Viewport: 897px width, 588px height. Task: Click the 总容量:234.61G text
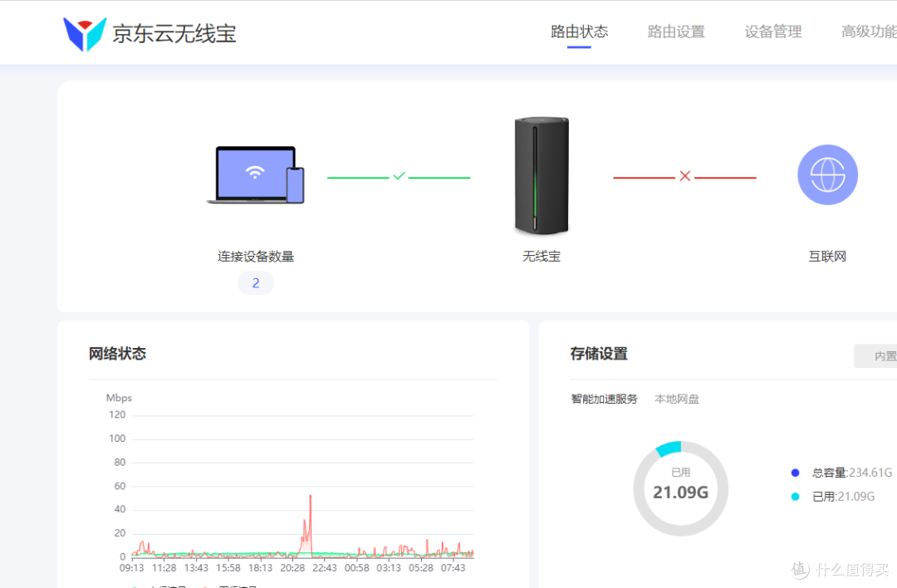(x=852, y=473)
